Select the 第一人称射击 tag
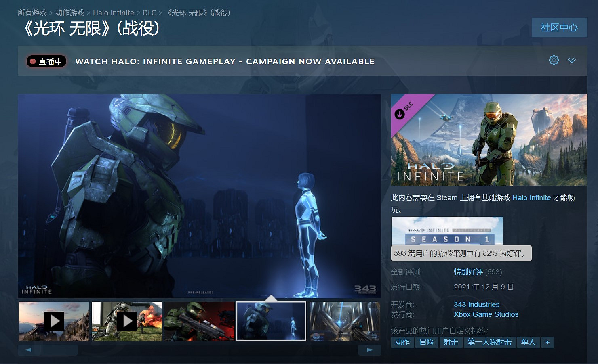Image resolution: width=598 pixels, height=364 pixels. [490, 342]
